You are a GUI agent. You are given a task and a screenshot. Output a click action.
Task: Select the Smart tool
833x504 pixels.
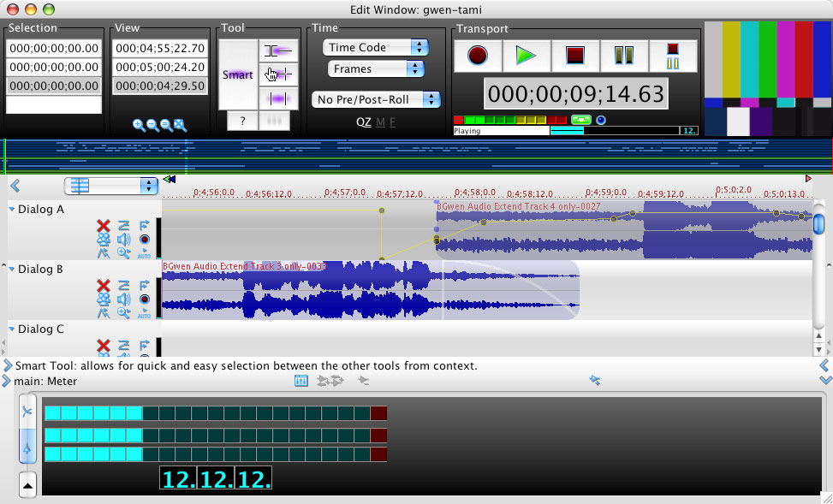pyautogui.click(x=237, y=74)
